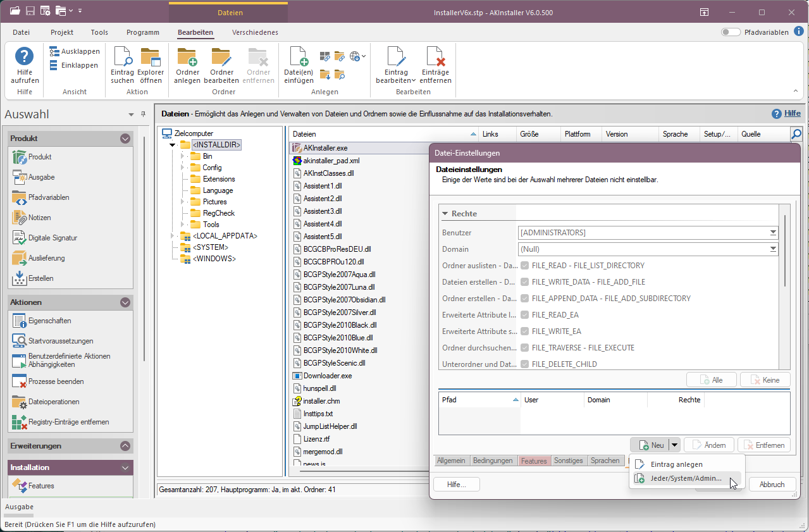Click the Hilfe aufrufen question mark icon
809x532 pixels.
click(x=25, y=57)
